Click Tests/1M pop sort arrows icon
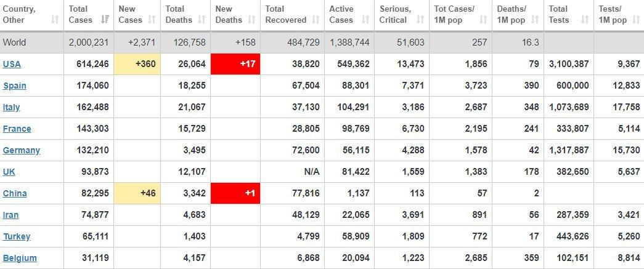The width and height of the screenshot is (644, 269). [635, 20]
